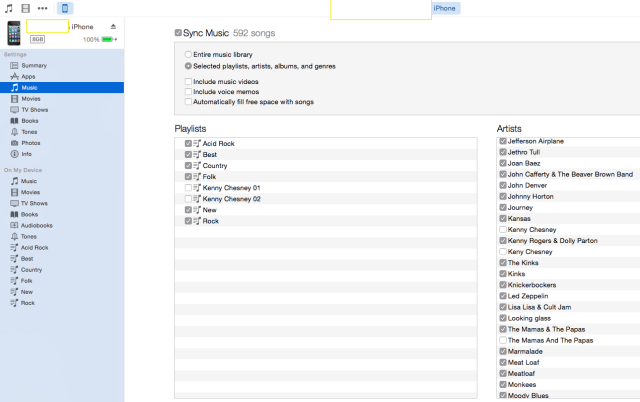Uncheck the Best playlist checkbox
This screenshot has height=402, width=640.
tap(188, 154)
